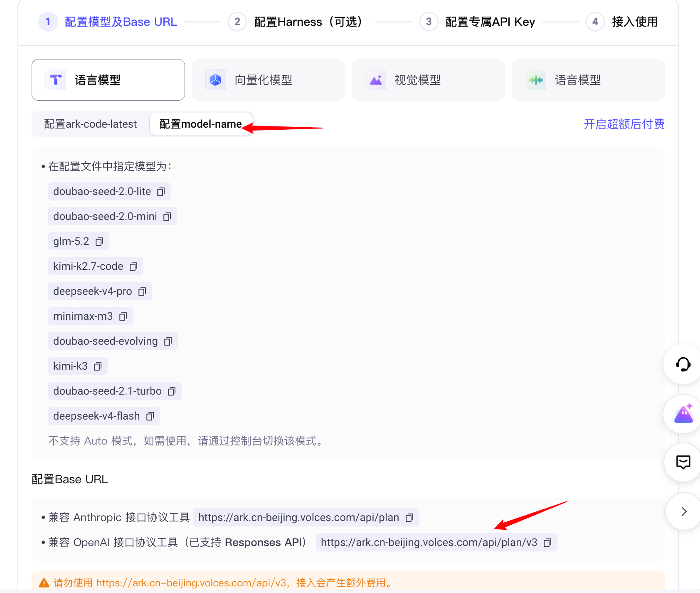This screenshot has width=700, height=593.
Task: Copy the kimi-k2.7-code model name
Action: 133,267
